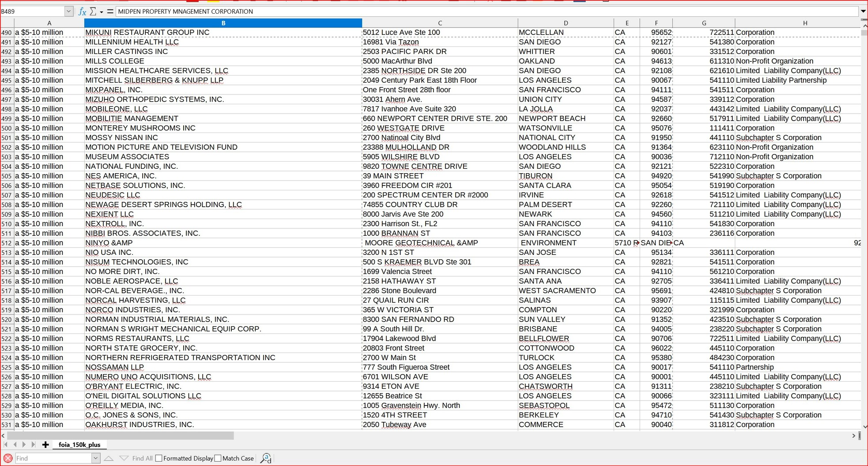Click the equals Formula icon
This screenshot has width=868, height=466.
(110, 11)
